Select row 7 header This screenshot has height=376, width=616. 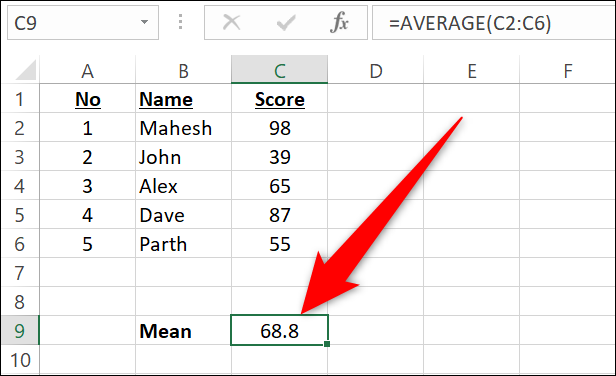click(20, 273)
